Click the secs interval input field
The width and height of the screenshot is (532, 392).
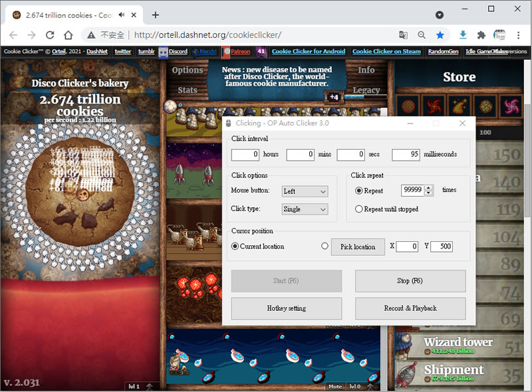pyautogui.click(x=351, y=155)
